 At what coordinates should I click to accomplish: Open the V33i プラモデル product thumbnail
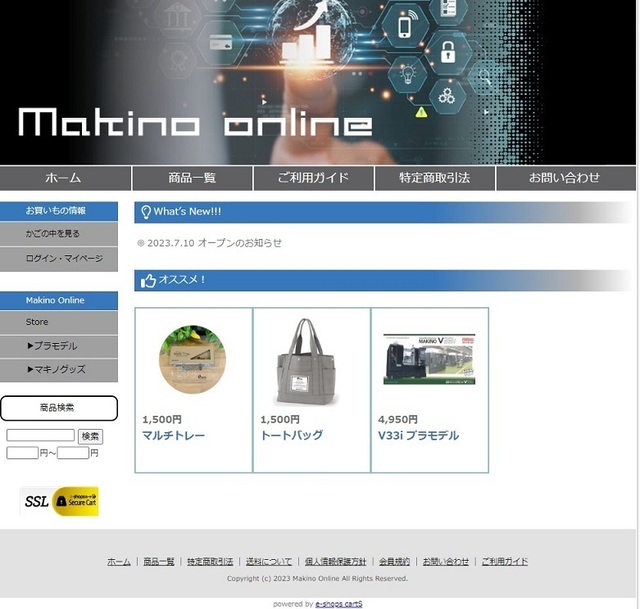coord(429,360)
